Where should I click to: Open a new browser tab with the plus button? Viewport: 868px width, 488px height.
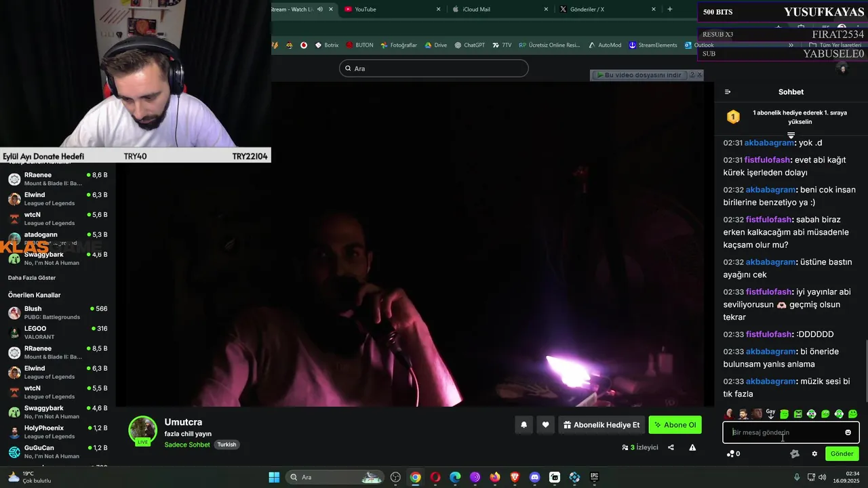point(670,9)
